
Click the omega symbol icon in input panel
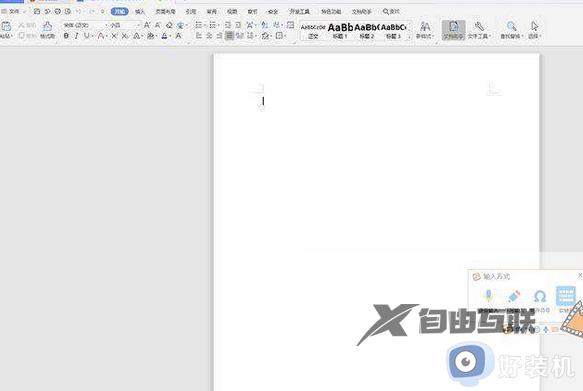[x=539, y=296]
